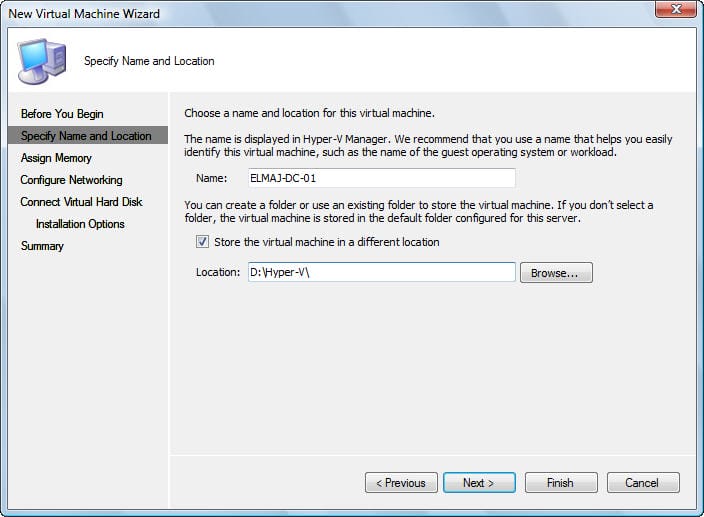Select the Installation Options sub-step
Image resolution: width=704 pixels, height=517 pixels.
click(x=80, y=224)
